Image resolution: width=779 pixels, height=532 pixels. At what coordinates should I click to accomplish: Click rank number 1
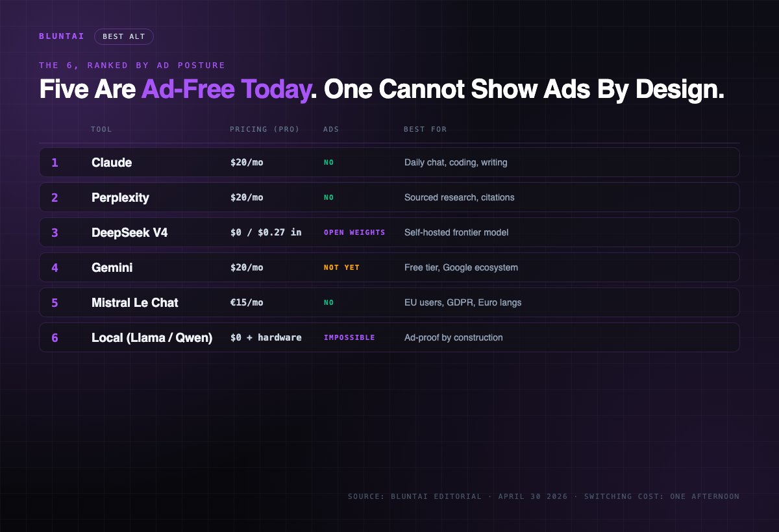(55, 163)
